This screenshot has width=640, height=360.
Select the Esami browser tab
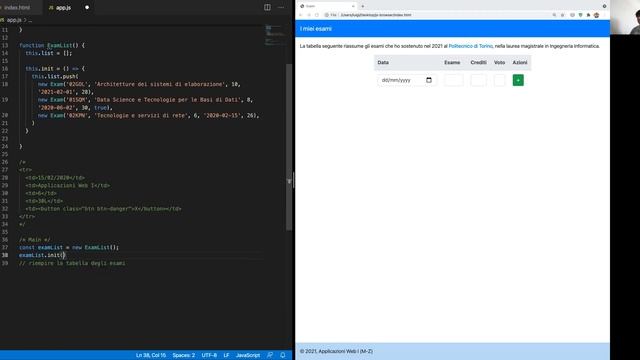[327, 6]
